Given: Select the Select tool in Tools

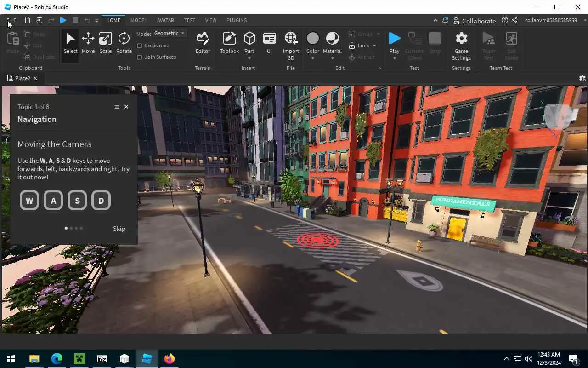Looking at the screenshot, I should click(70, 43).
